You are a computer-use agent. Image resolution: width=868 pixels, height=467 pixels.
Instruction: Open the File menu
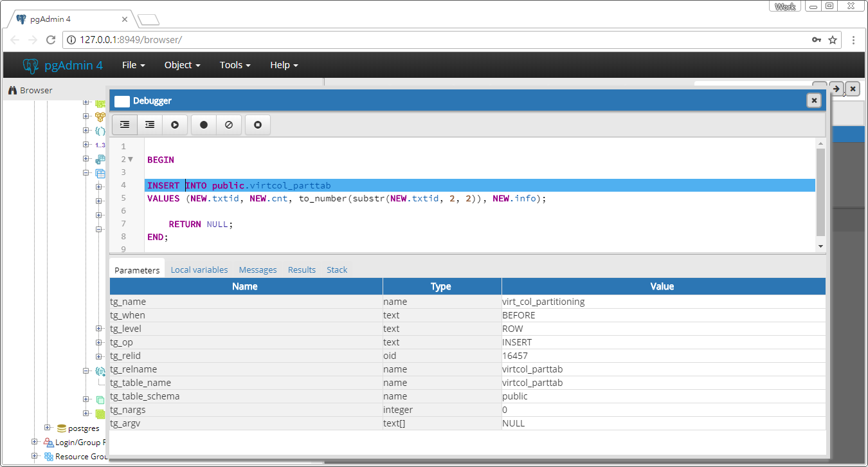[x=134, y=65]
